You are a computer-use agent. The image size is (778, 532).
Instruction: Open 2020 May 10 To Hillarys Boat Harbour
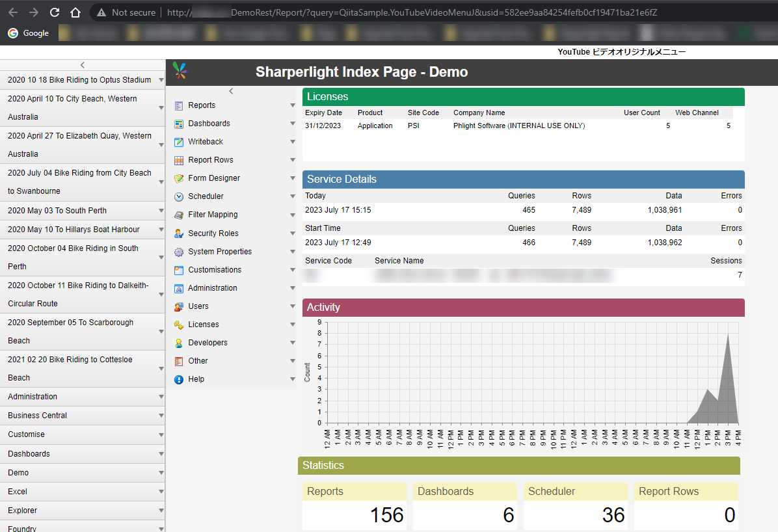[74, 230]
